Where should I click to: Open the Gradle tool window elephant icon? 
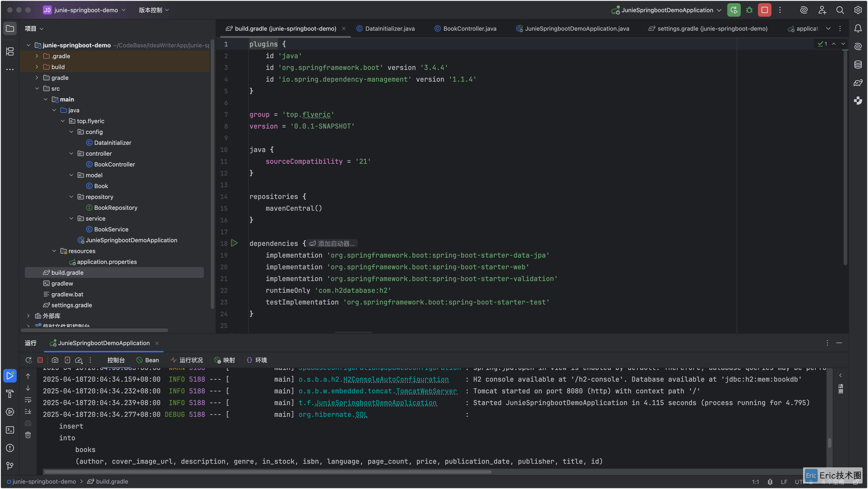point(858,83)
